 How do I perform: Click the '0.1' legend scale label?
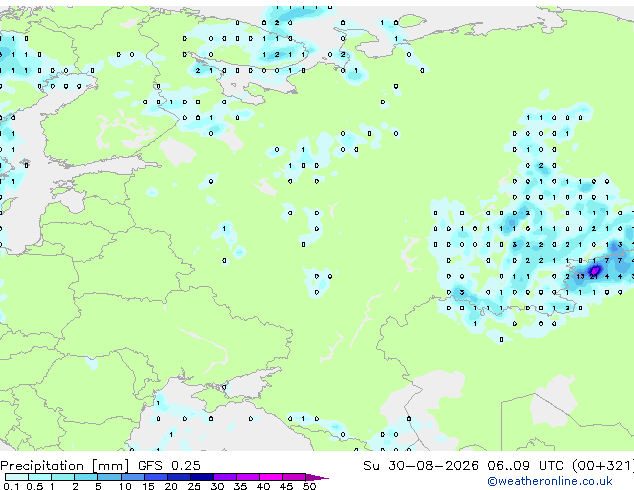click(x=13, y=486)
